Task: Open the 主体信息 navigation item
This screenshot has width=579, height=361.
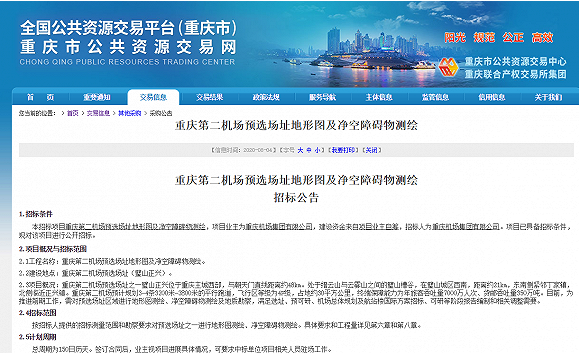Action: (379, 97)
